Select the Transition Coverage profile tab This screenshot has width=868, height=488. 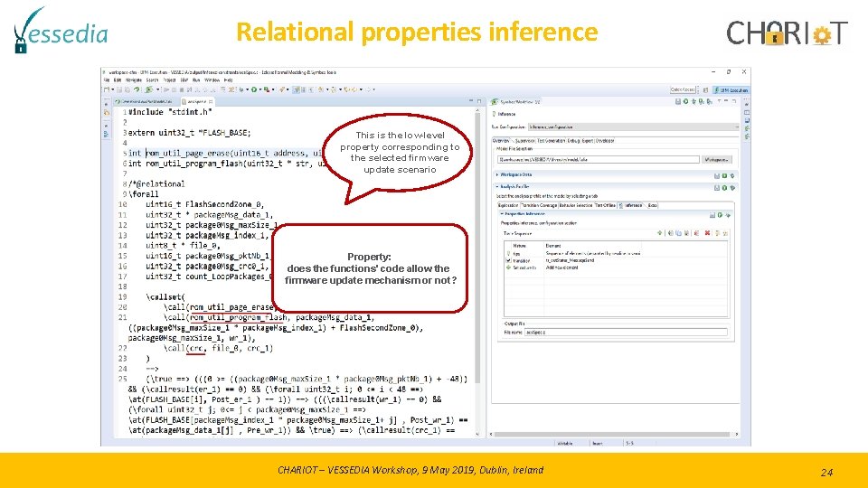point(539,205)
